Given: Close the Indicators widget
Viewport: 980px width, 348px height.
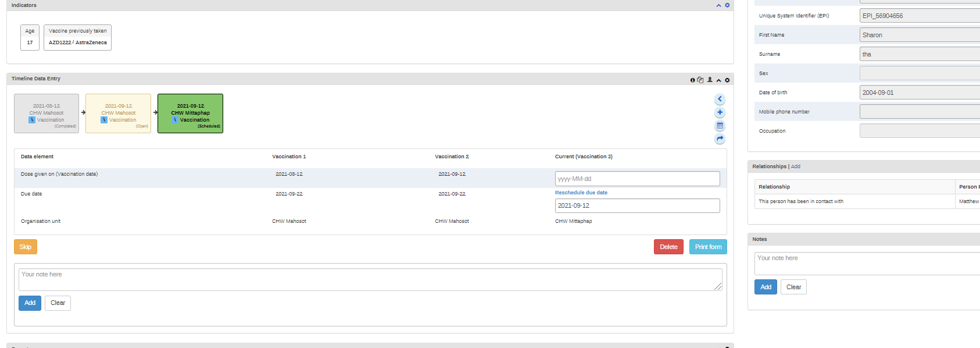Looking at the screenshot, I should [727, 5].
